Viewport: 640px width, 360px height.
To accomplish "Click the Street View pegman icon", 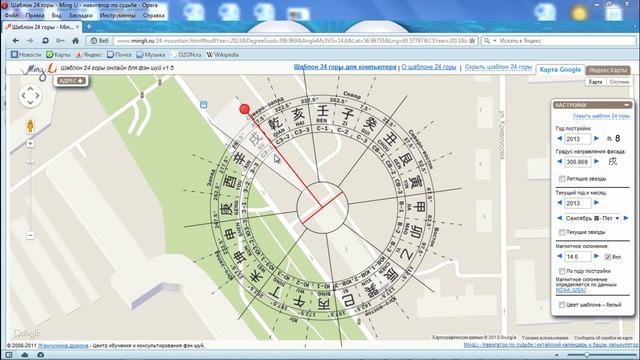I will click(x=30, y=126).
